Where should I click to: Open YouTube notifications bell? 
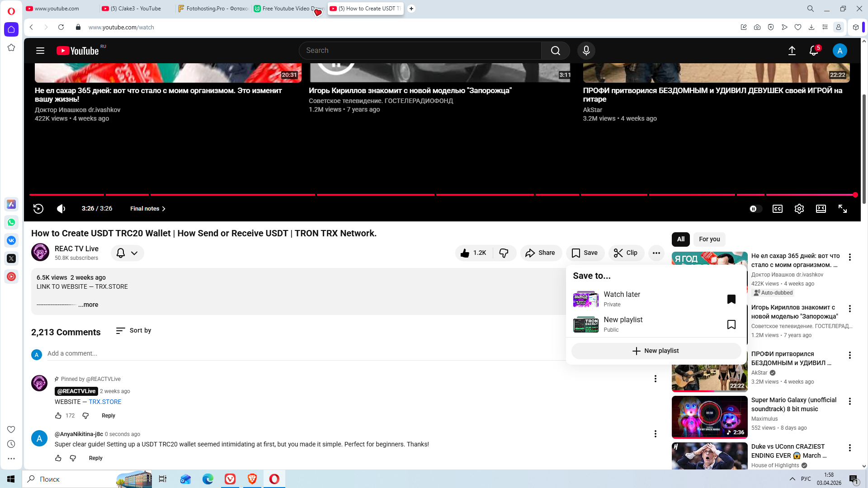814,51
